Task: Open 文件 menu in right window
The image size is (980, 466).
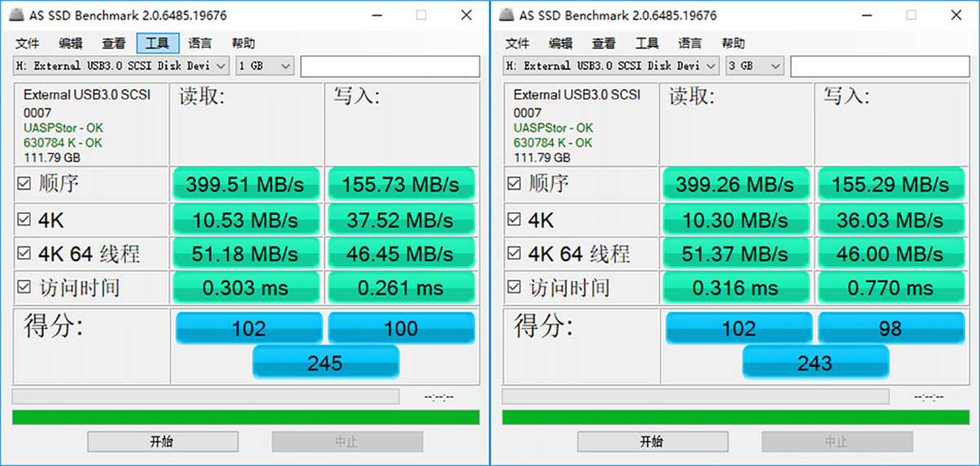Action: point(517,43)
